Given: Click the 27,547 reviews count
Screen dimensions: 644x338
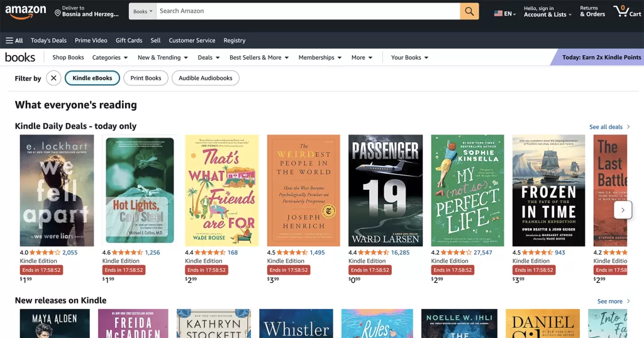Looking at the screenshot, I should [482, 253].
